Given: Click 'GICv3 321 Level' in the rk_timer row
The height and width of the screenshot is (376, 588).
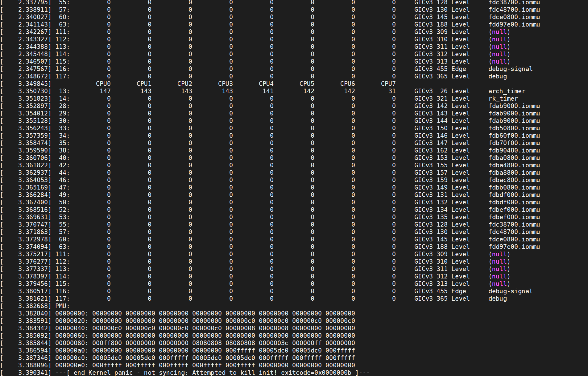Looking at the screenshot, I should [442, 98].
